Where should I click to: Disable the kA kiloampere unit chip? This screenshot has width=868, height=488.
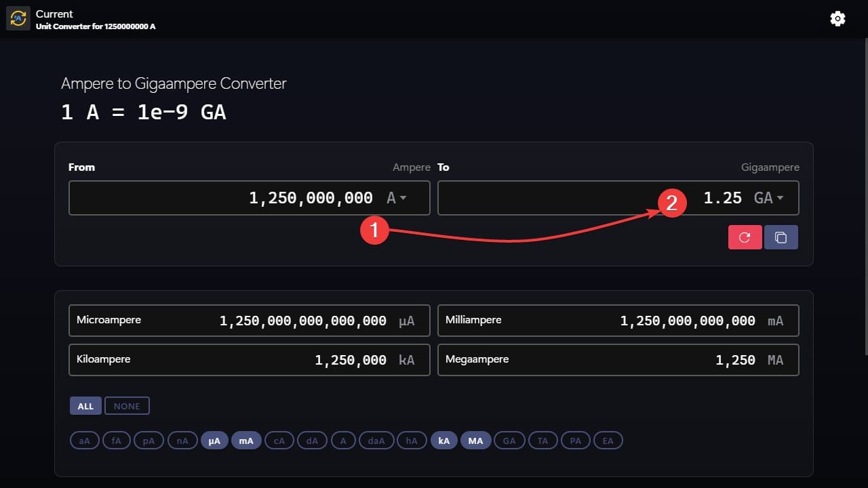444,440
